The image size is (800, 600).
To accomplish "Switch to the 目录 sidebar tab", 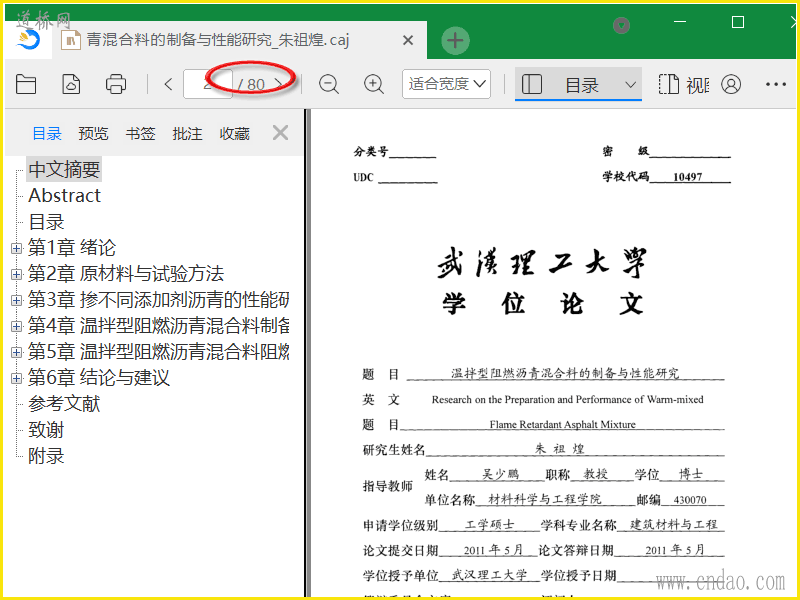I will (47, 134).
